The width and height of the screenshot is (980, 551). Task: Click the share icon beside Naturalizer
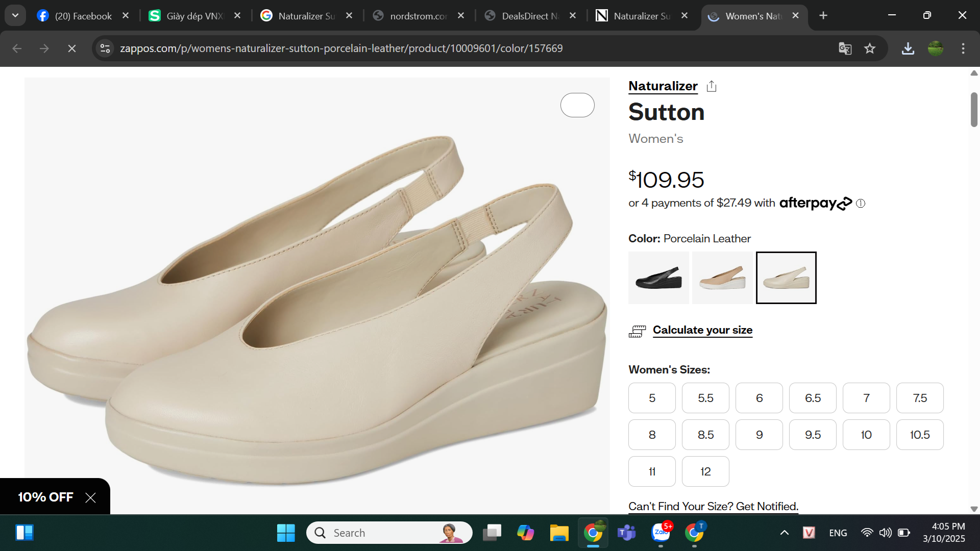pos(712,86)
